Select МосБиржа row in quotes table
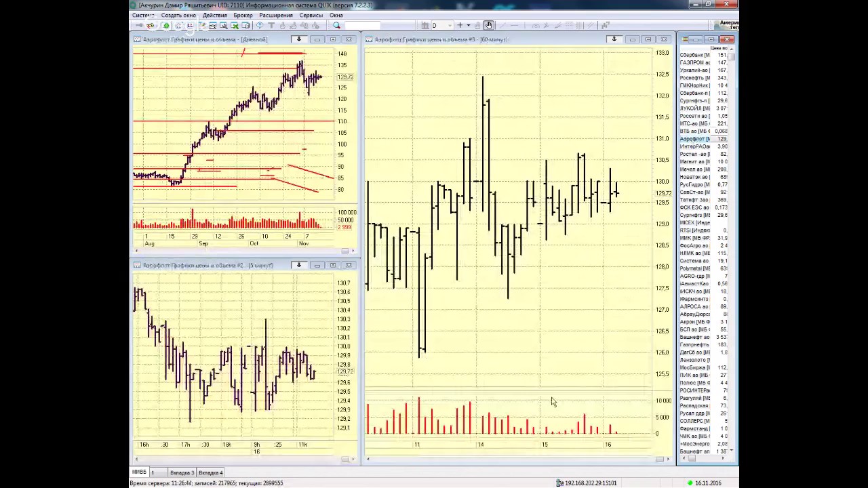868x488 pixels. (x=704, y=367)
